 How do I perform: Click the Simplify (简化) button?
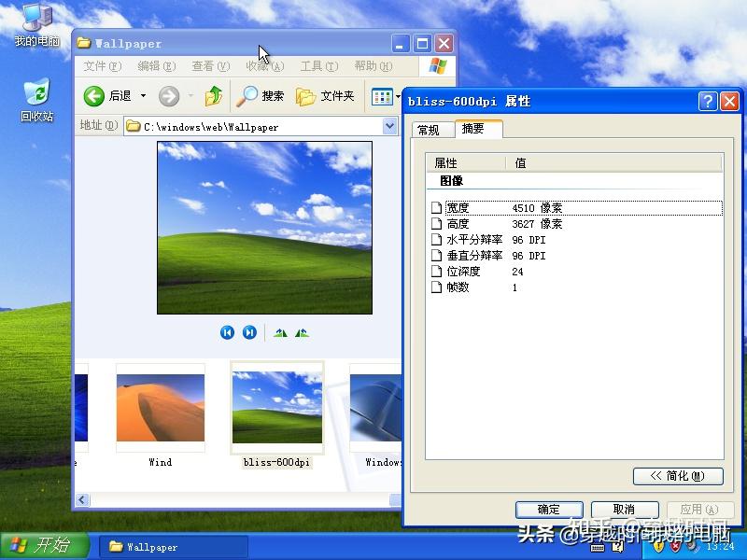(678, 476)
